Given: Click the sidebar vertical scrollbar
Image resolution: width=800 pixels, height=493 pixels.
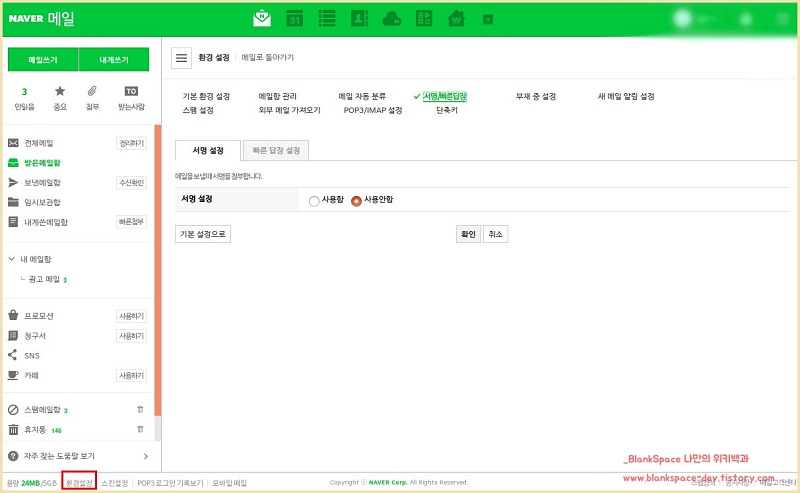Looking at the screenshot, I should coord(158,270).
